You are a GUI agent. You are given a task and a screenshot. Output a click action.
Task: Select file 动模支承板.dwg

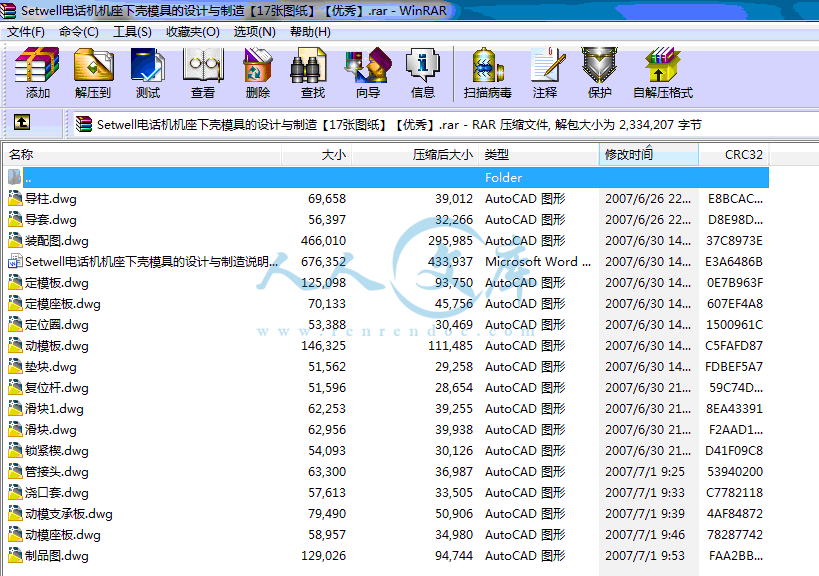69,513
